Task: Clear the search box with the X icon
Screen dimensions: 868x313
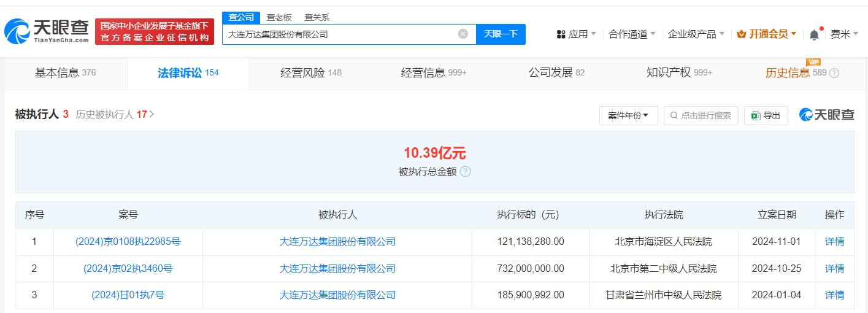Action: (463, 34)
